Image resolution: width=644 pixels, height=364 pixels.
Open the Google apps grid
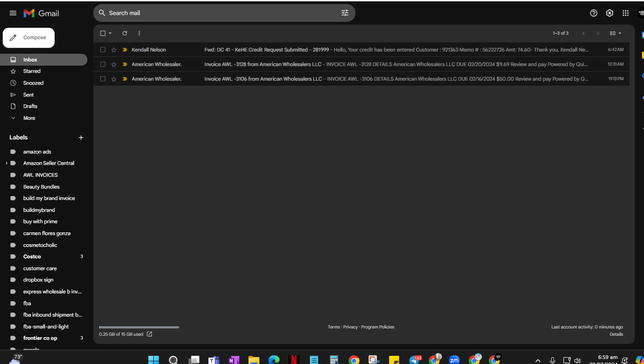click(x=626, y=13)
